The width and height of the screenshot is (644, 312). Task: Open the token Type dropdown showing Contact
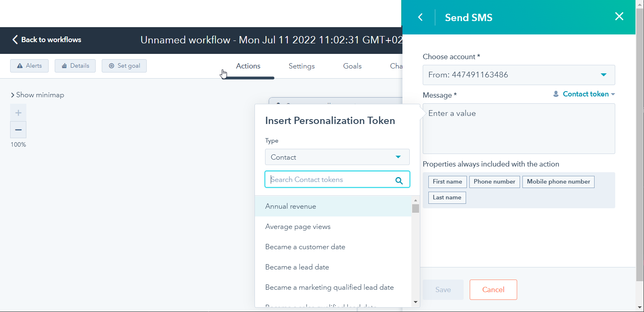coord(337,157)
